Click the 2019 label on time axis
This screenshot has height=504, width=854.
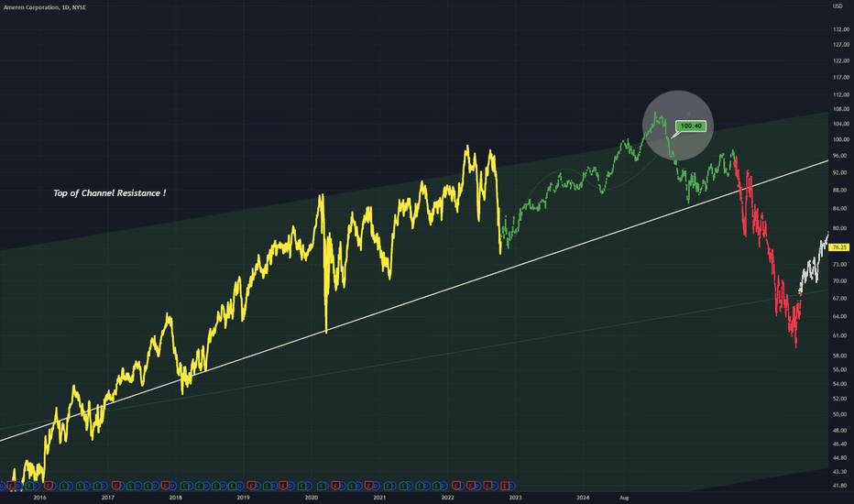tap(244, 498)
